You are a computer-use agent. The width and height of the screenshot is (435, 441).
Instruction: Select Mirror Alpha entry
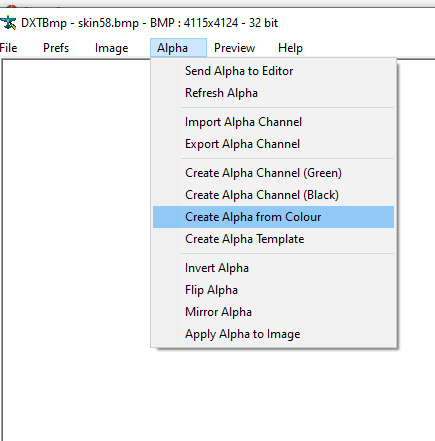click(x=273, y=312)
